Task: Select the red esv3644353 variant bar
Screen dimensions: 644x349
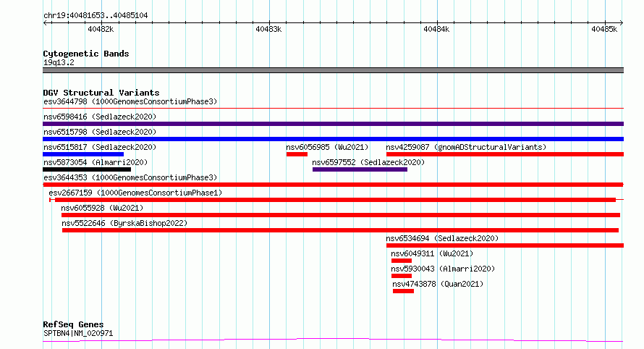Action: pos(333,185)
